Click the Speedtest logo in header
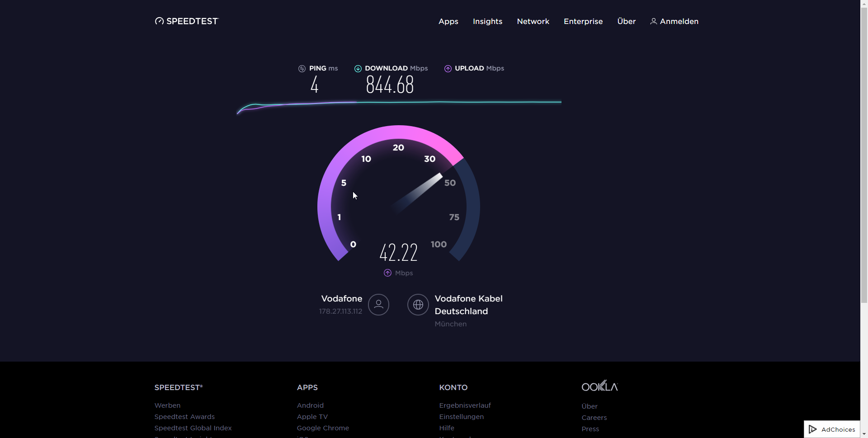The width and height of the screenshot is (868, 438). coord(187,21)
